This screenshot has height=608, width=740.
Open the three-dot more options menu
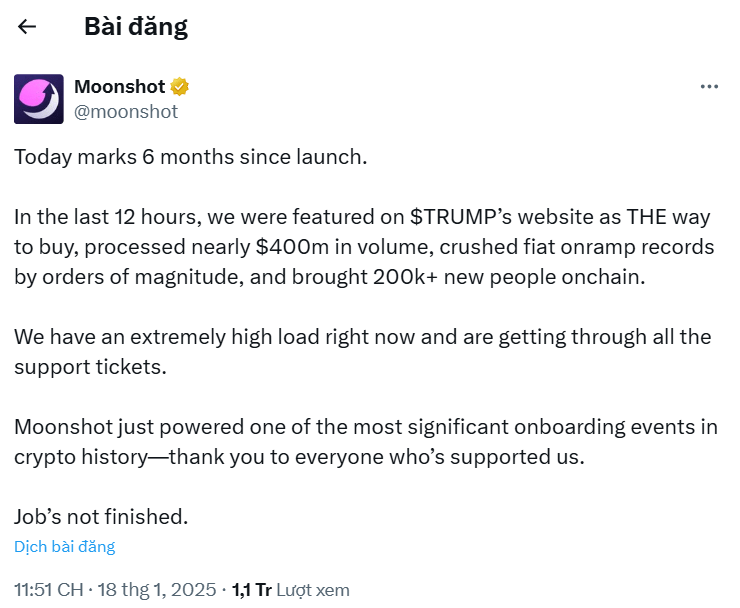[x=709, y=87]
